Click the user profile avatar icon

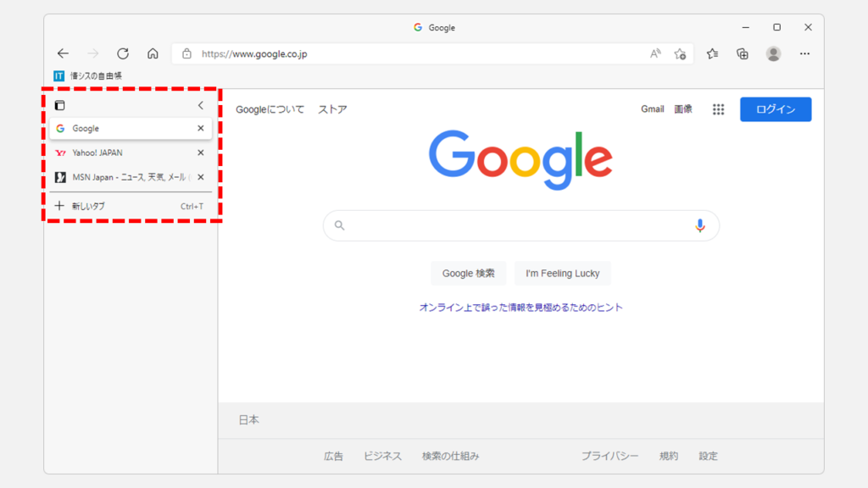[x=773, y=53]
